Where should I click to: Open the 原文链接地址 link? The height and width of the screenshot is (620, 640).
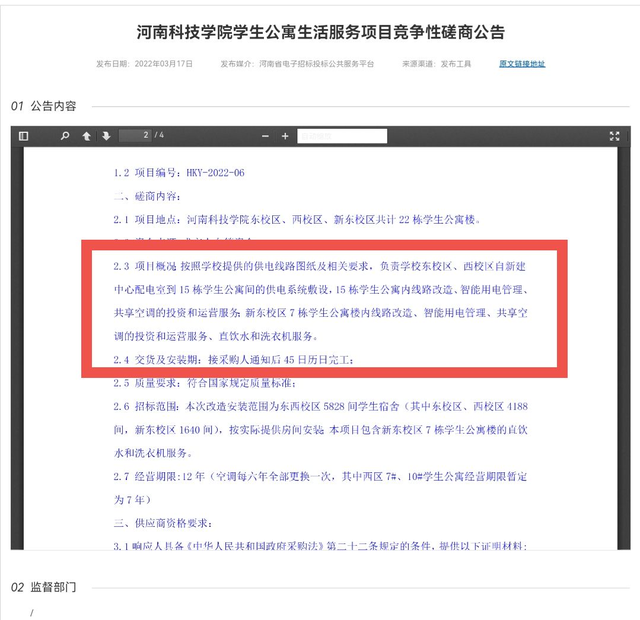click(x=522, y=64)
